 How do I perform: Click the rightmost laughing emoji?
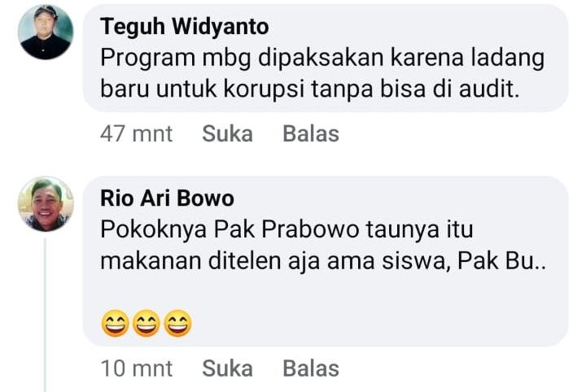point(178,324)
